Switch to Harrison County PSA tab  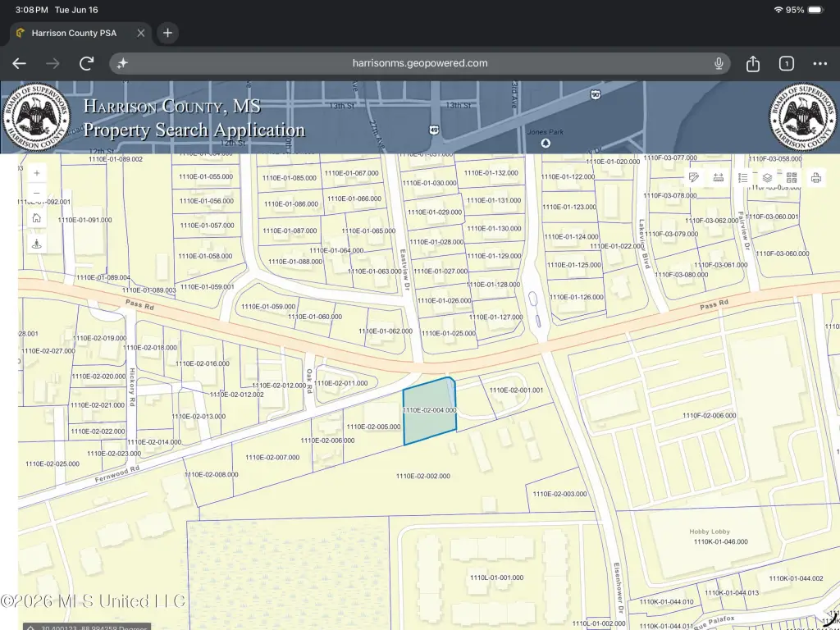73,33
